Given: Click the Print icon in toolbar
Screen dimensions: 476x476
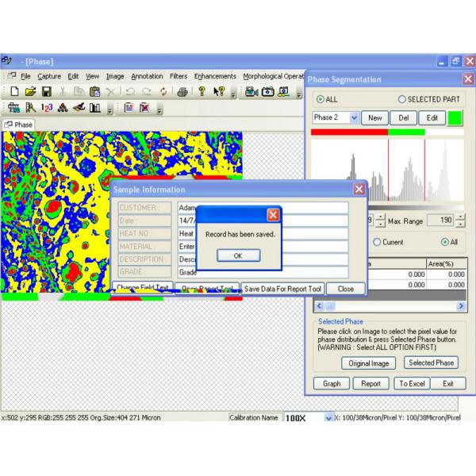Looking at the screenshot, I should pos(182,92).
